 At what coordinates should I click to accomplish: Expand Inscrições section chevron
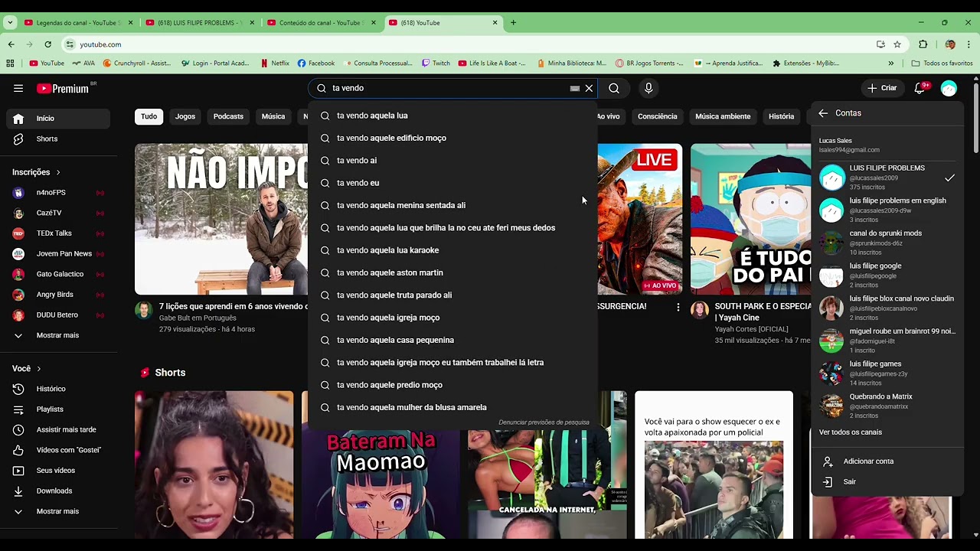pos(58,172)
